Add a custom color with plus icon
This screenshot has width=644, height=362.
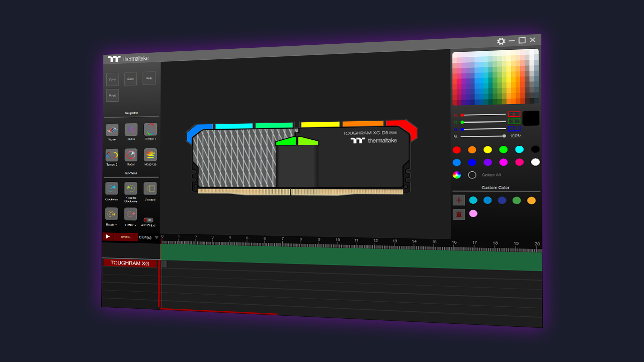[459, 200]
